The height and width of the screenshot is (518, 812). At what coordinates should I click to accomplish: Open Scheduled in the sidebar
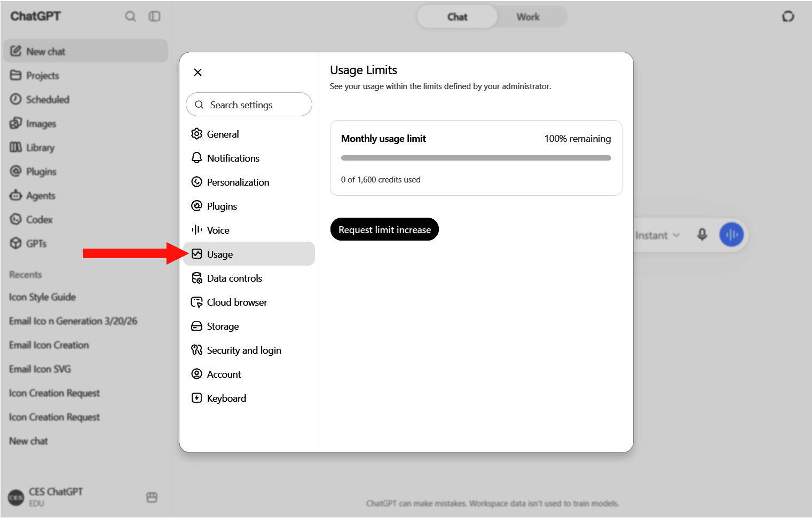[x=85, y=99]
